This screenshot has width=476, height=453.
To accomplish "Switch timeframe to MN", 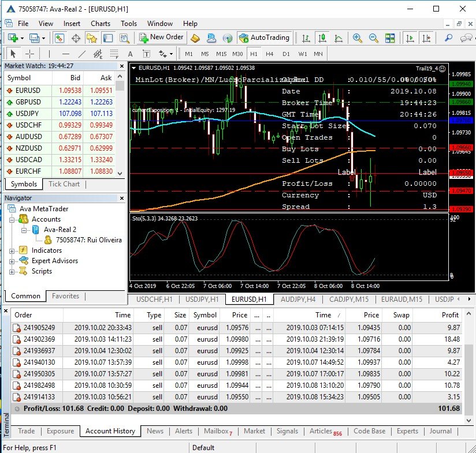I will [x=318, y=54].
